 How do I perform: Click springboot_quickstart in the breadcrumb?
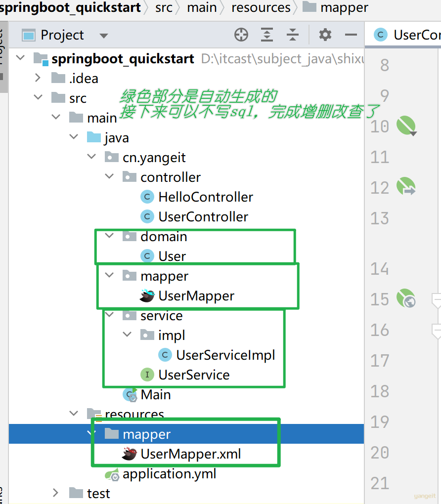tap(70, 7)
